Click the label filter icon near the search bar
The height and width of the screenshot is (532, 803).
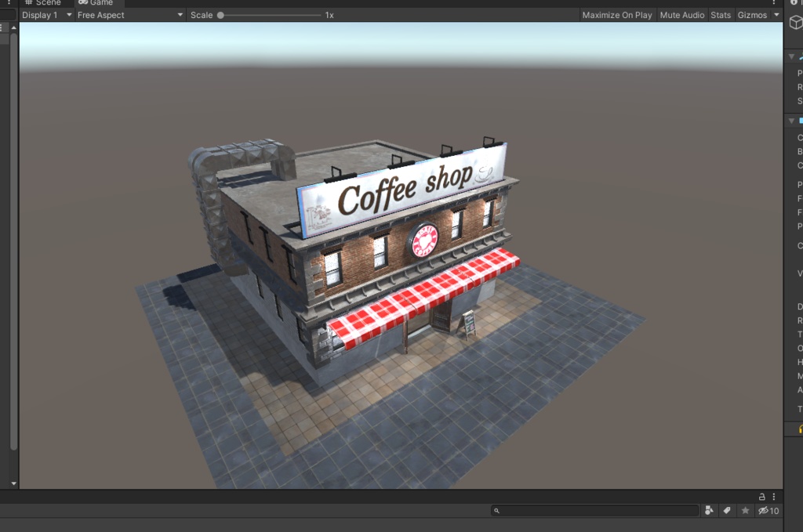[x=727, y=510]
